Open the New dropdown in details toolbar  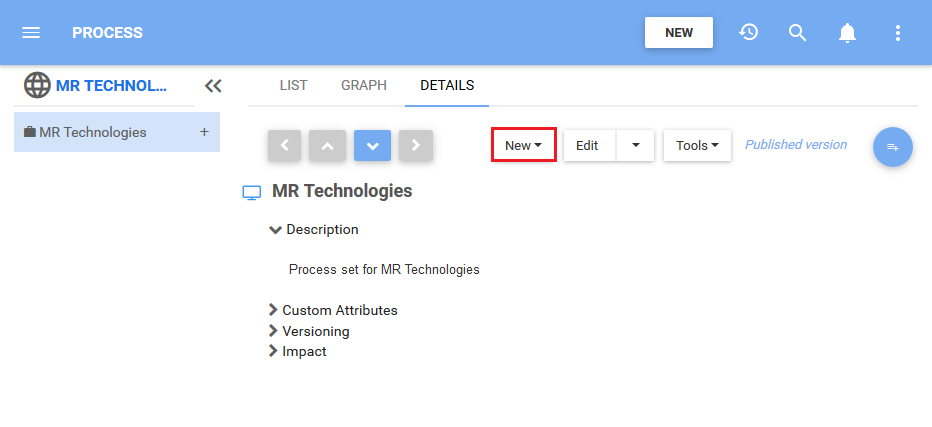(524, 145)
